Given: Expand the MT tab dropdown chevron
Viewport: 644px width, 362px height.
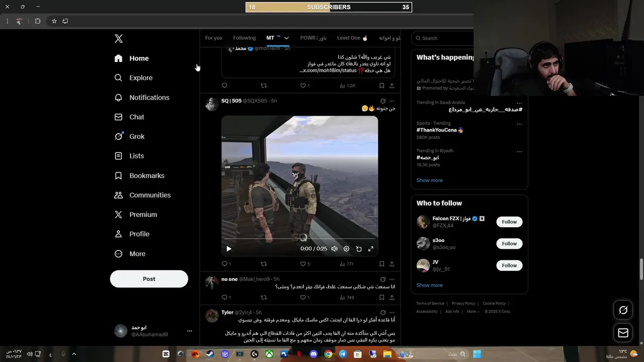Looking at the screenshot, I should (x=286, y=38).
